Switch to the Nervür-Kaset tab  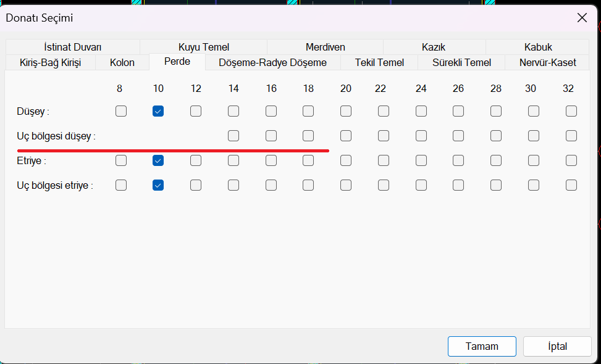(547, 62)
